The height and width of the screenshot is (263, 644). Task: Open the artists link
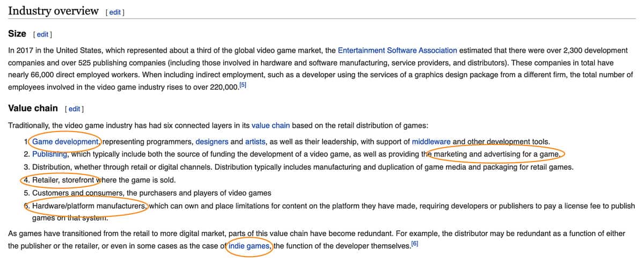(x=255, y=142)
